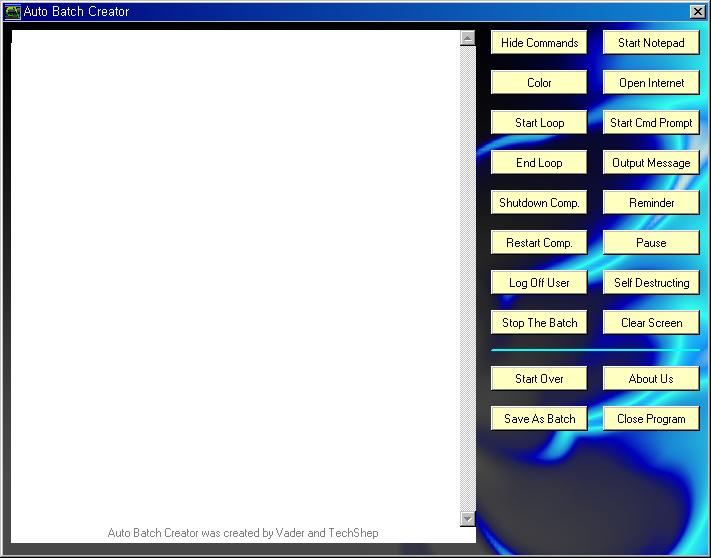The width and height of the screenshot is (711, 558).
Task: Add the Restart Comp. command
Action: (539, 243)
